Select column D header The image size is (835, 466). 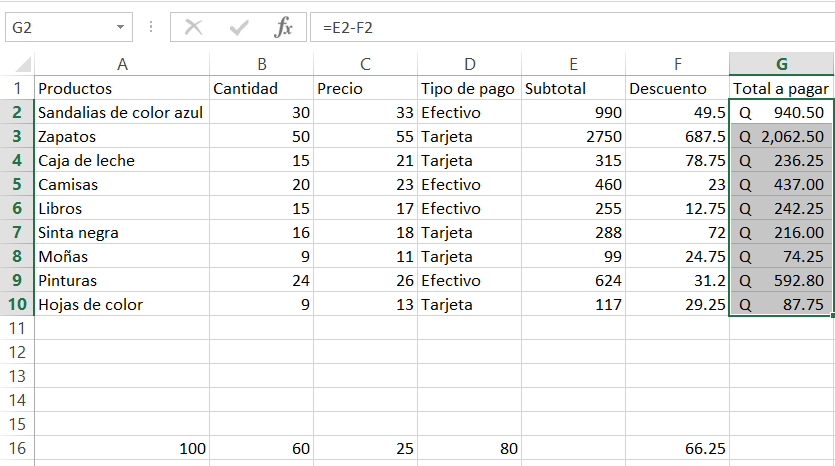pos(469,64)
